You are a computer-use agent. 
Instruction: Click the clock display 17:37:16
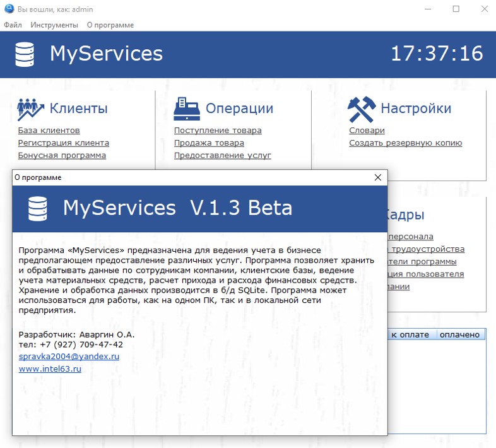click(437, 53)
